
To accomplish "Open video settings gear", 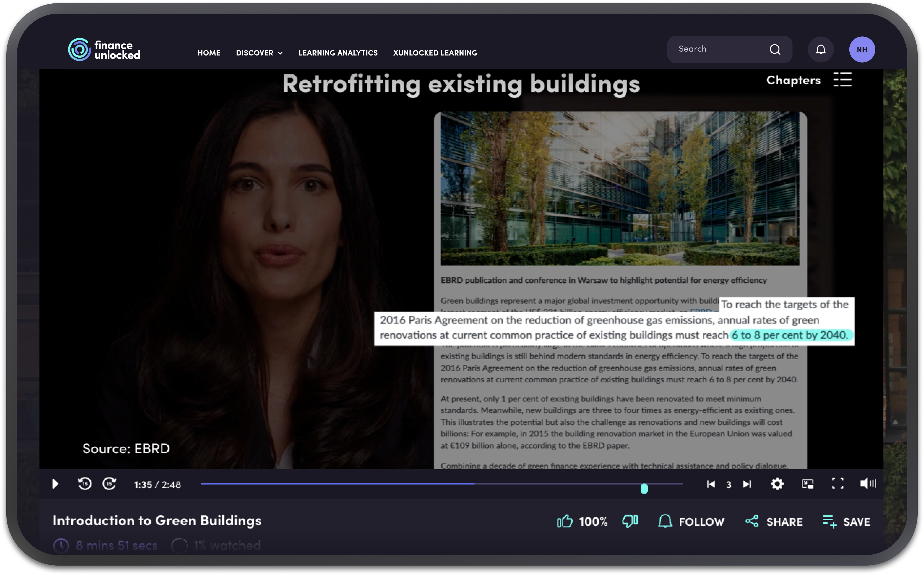I will click(x=777, y=484).
